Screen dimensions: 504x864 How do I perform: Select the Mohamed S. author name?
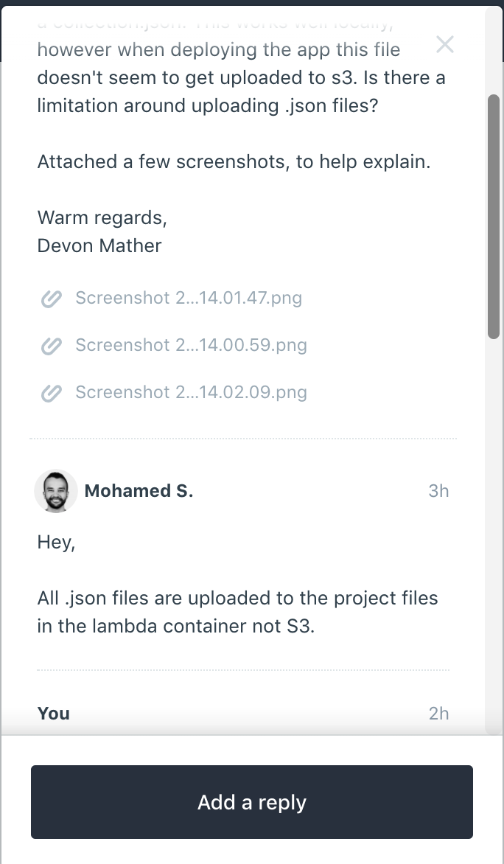[x=139, y=491]
